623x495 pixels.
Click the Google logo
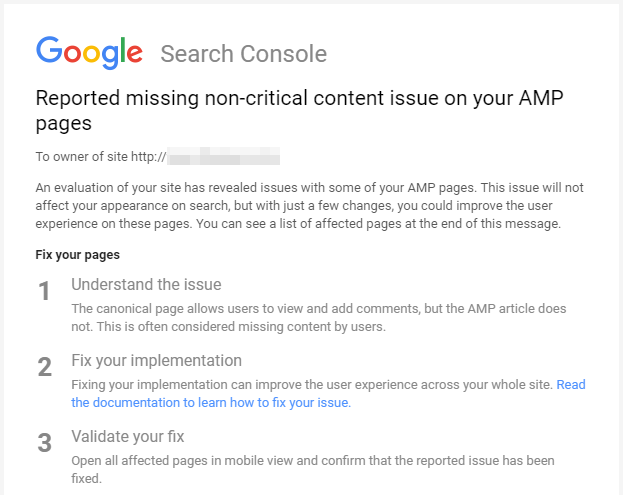pos(89,53)
